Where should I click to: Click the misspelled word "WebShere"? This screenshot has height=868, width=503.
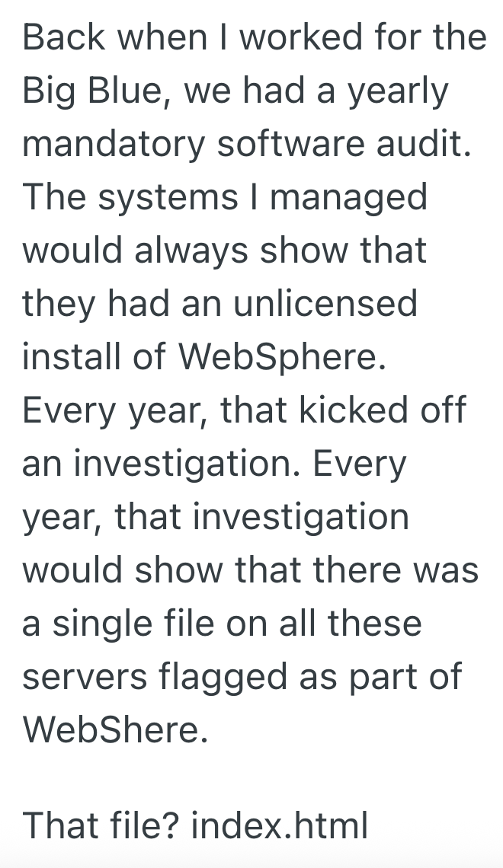(x=114, y=730)
